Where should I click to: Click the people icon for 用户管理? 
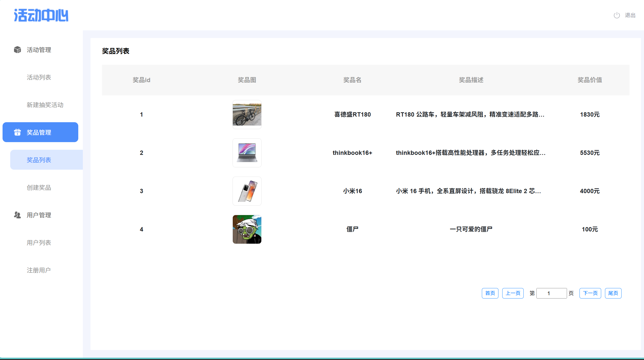17,215
